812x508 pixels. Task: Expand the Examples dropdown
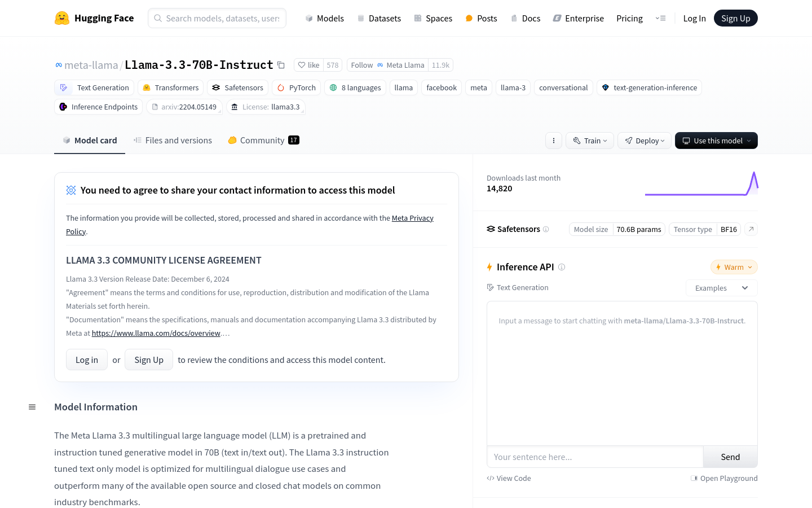click(722, 288)
